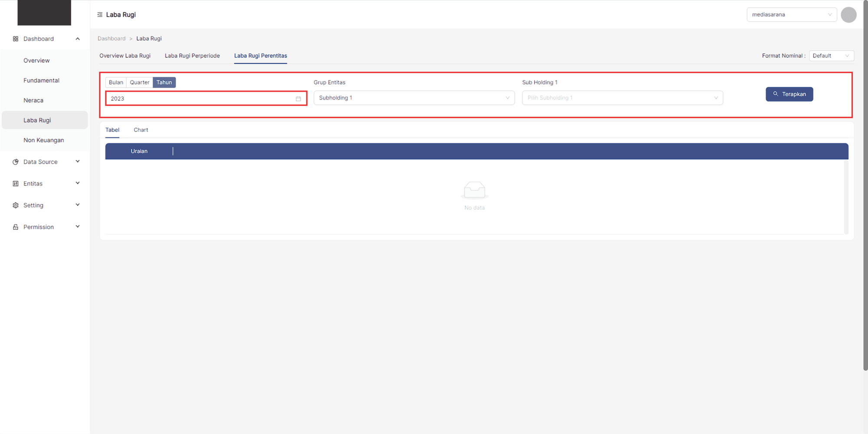Screen dimensions: 868x434
Task: Click the Dashboard grid icon
Action: pyautogui.click(x=16, y=39)
